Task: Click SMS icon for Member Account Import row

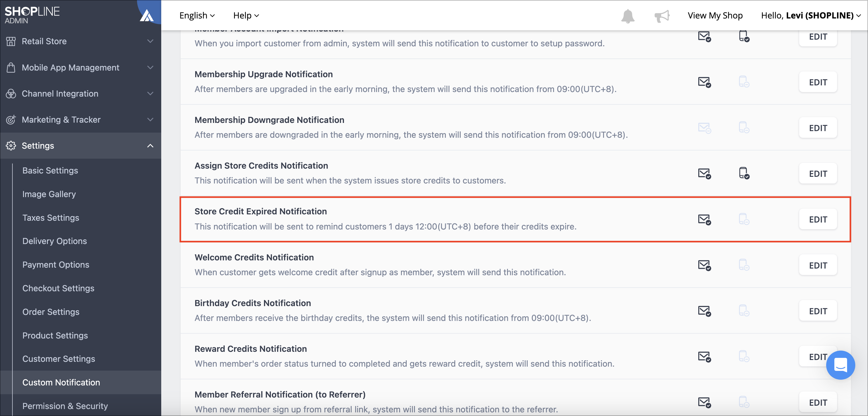Action: (x=744, y=36)
